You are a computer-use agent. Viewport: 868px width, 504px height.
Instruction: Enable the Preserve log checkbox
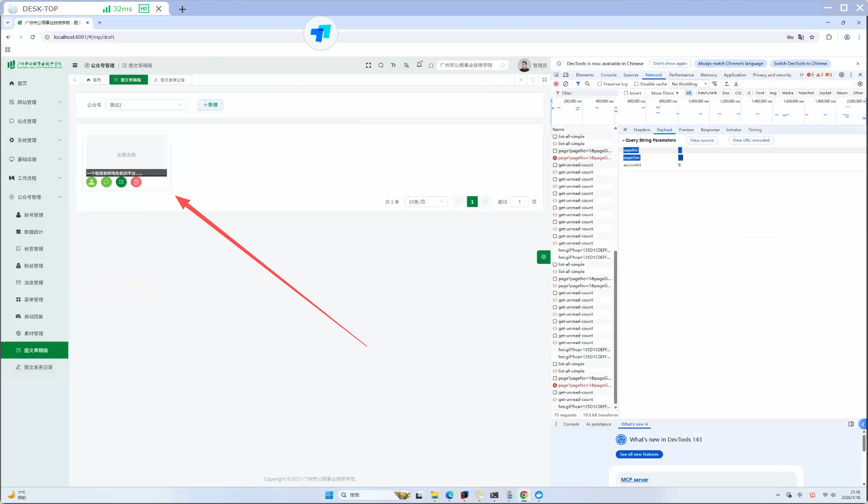pyautogui.click(x=599, y=84)
